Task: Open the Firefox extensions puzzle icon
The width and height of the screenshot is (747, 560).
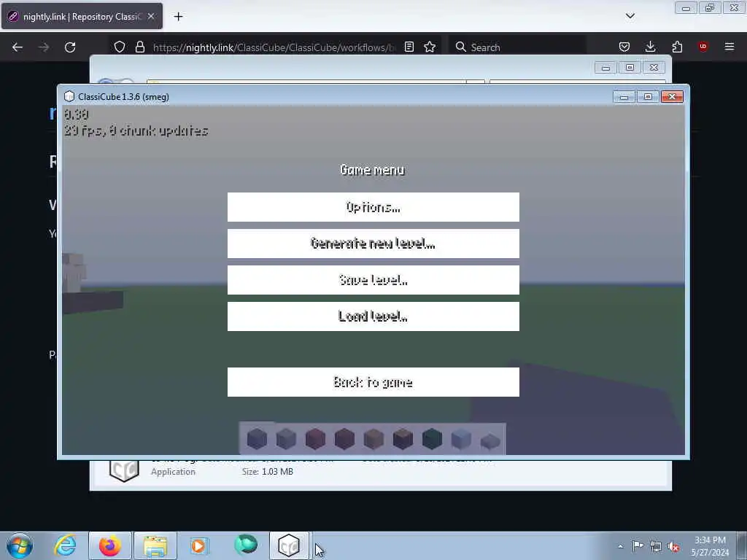Action: 677,47
